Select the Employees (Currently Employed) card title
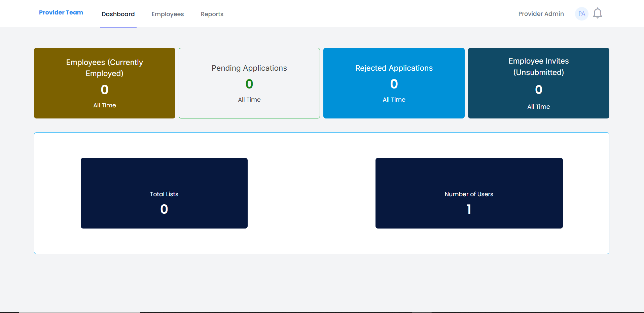The image size is (644, 313). 104,68
